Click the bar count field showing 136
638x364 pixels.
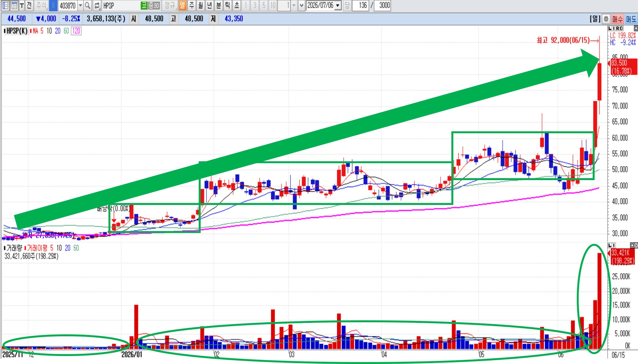point(361,5)
